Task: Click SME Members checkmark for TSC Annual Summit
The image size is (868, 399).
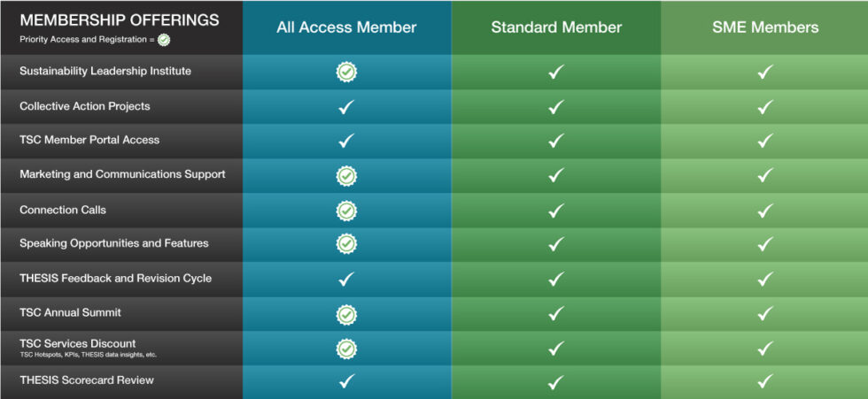Action: 765,314
